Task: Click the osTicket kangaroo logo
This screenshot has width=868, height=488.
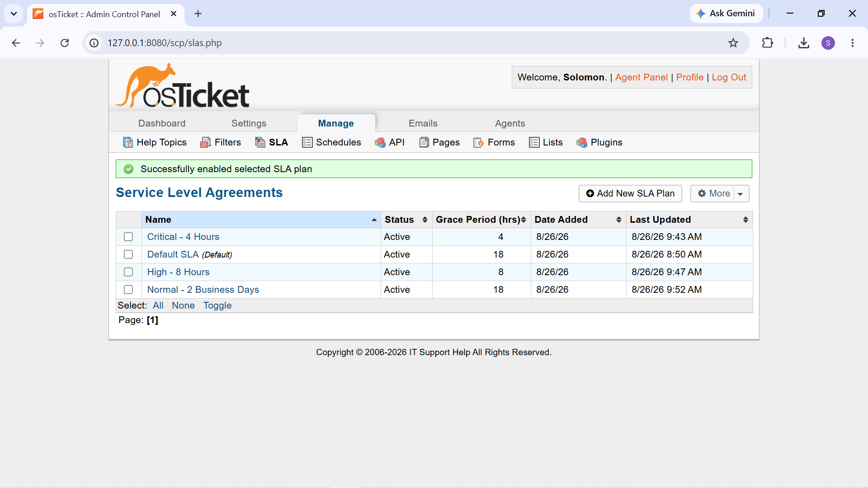Action: (x=183, y=85)
